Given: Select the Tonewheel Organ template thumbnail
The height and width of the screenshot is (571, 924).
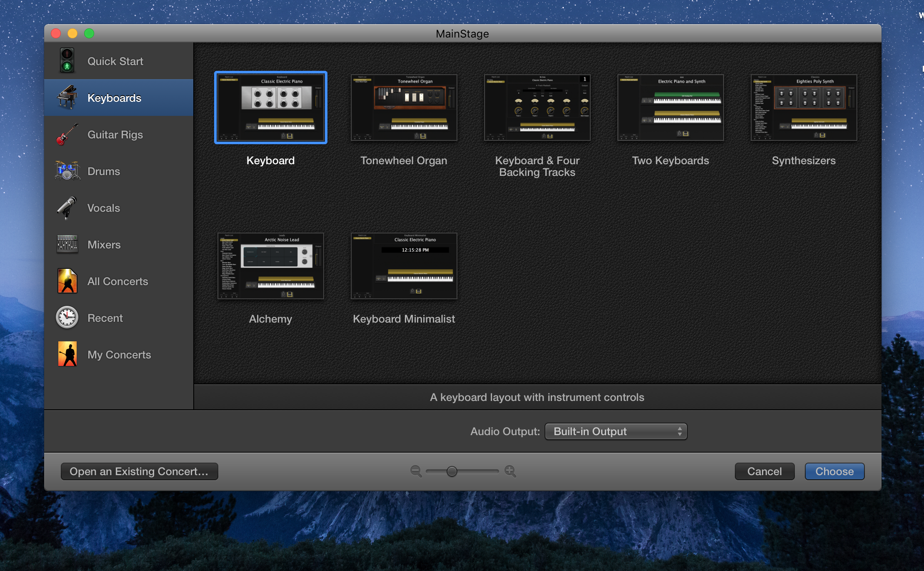Looking at the screenshot, I should point(404,108).
